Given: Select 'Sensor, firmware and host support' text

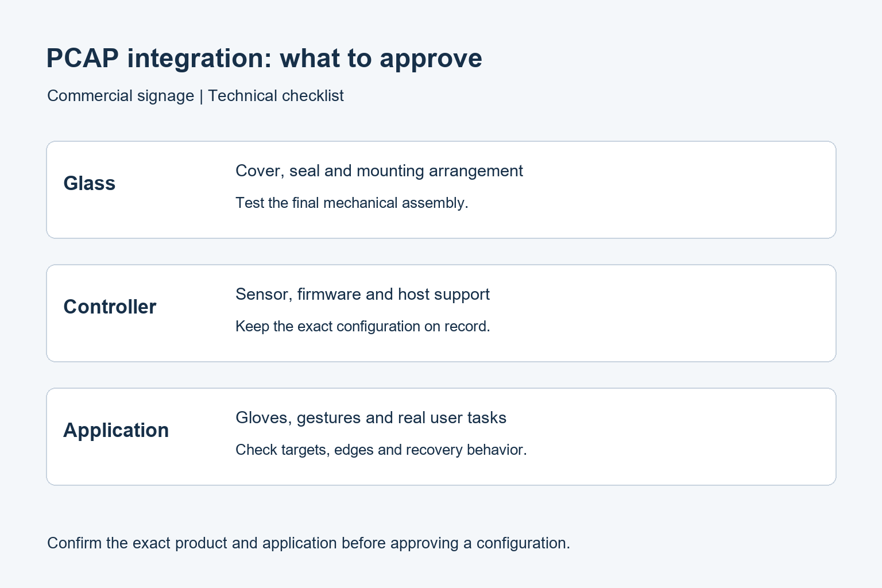Looking at the screenshot, I should tap(362, 295).
